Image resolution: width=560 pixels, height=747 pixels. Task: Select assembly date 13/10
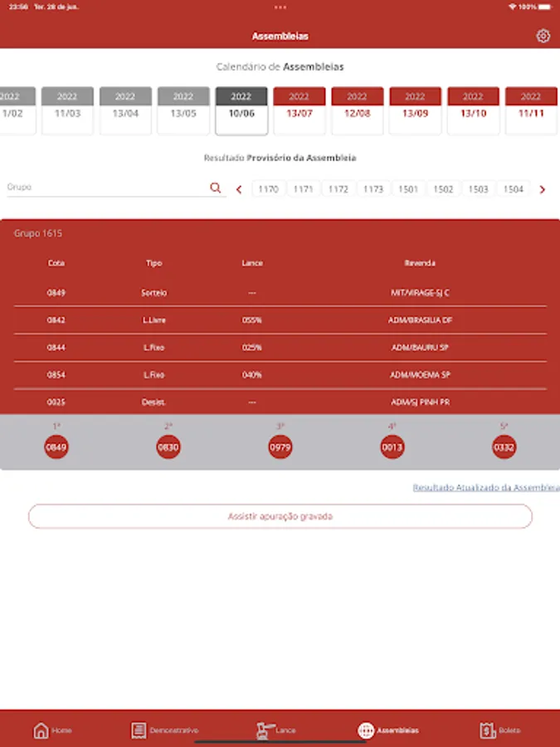coord(474,110)
